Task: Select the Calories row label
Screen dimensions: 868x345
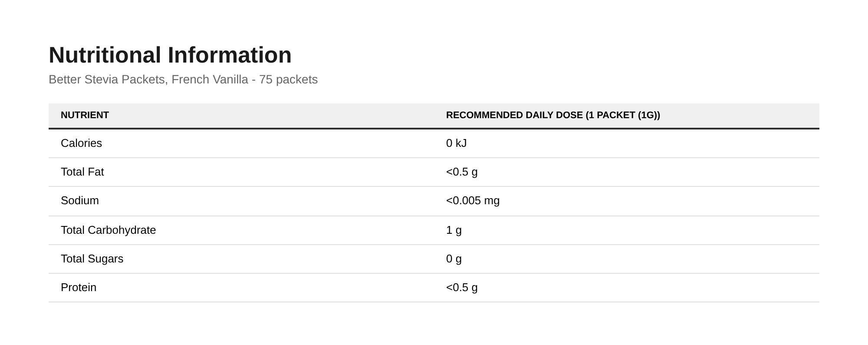Action: (81, 143)
